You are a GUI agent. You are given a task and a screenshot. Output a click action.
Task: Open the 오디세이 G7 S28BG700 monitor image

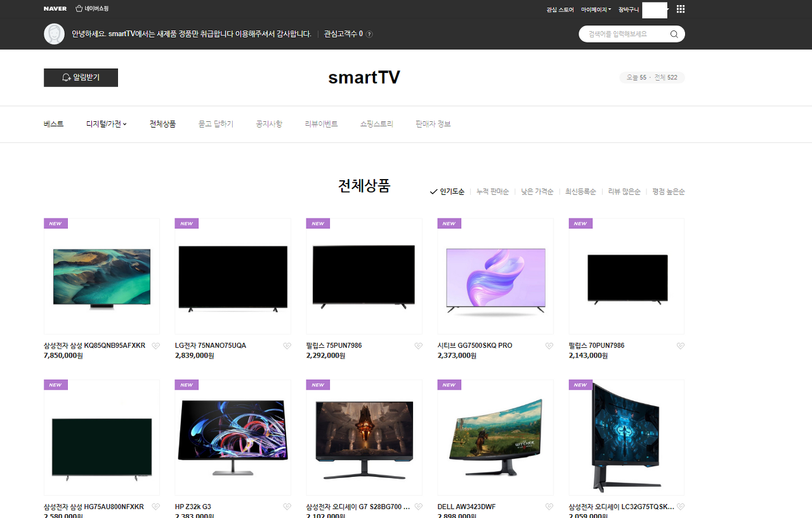point(364,437)
